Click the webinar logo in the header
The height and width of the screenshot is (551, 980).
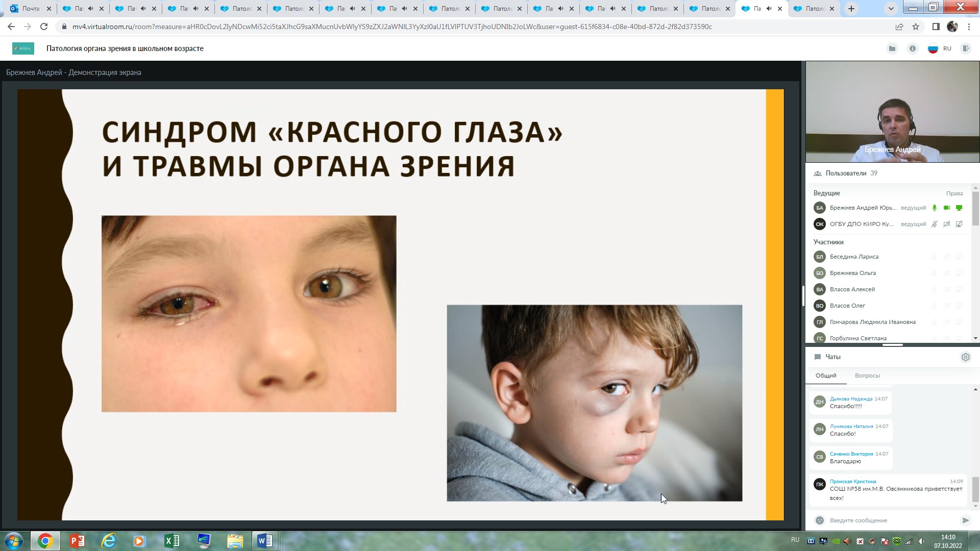23,48
